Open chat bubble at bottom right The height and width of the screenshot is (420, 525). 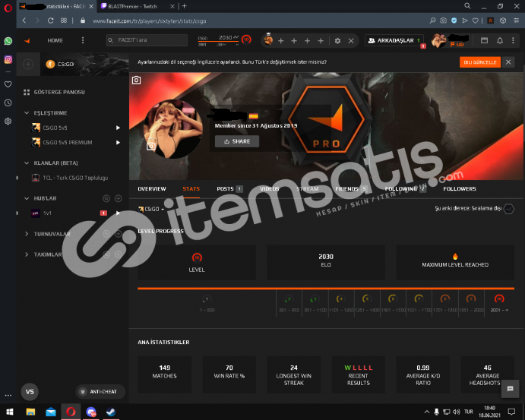pos(510,389)
